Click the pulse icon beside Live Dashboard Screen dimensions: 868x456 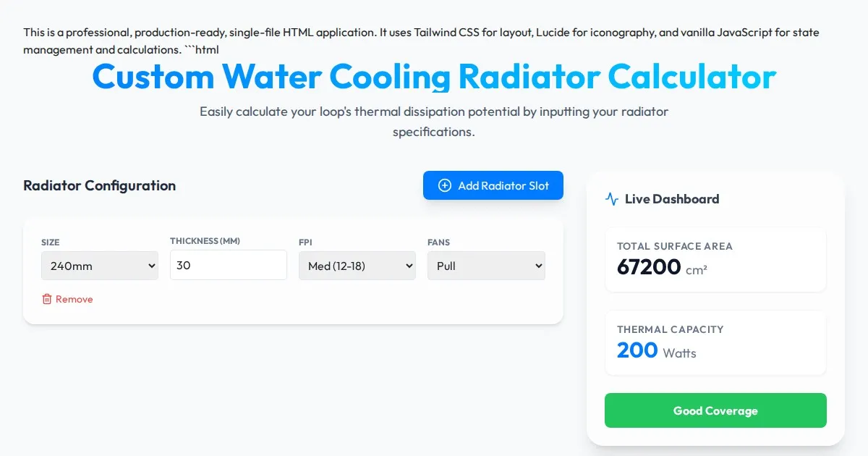pyautogui.click(x=612, y=199)
